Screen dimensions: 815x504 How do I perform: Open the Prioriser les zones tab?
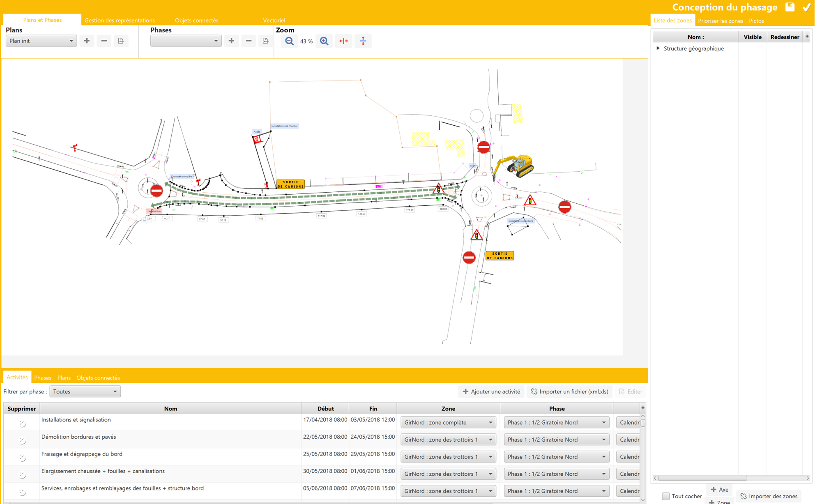point(720,21)
